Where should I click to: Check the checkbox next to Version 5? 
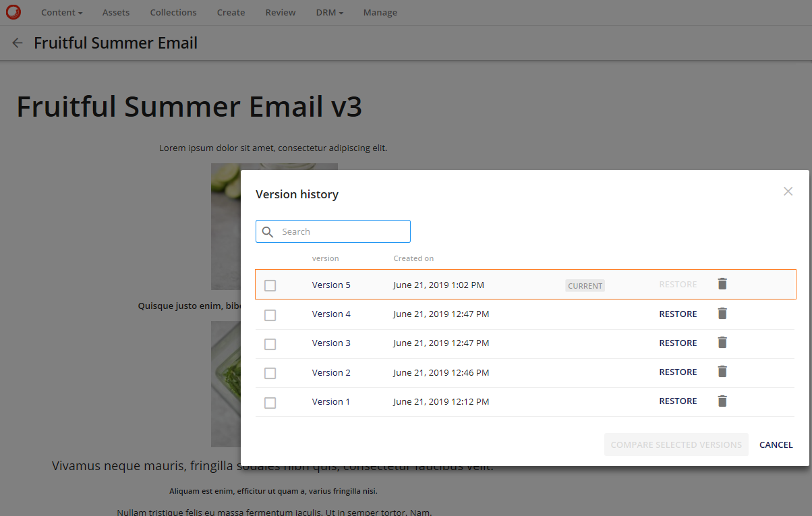[x=270, y=285]
